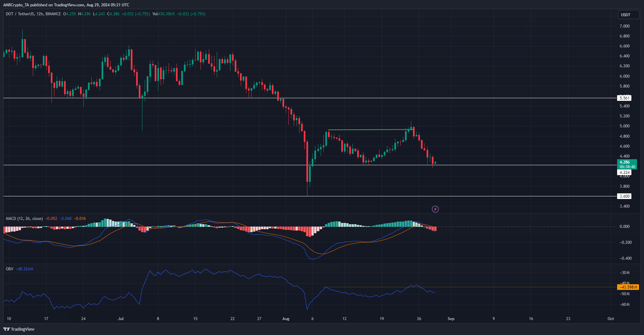Click the 'Aug' date label on time axis

[x=286, y=319]
